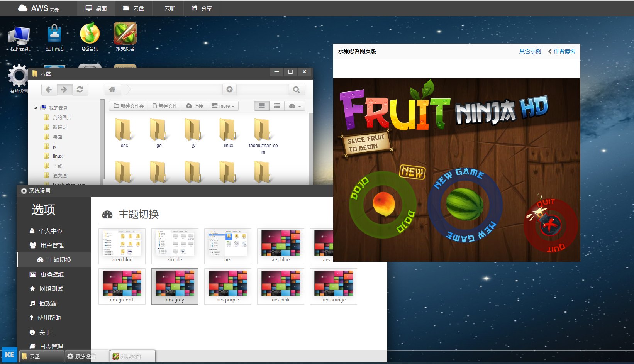Go back in the 云盘 file window
Screen dimensions: 634x364
click(49, 90)
